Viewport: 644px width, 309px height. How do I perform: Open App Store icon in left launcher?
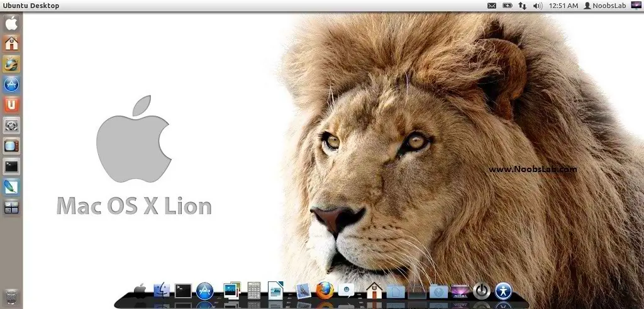11,85
